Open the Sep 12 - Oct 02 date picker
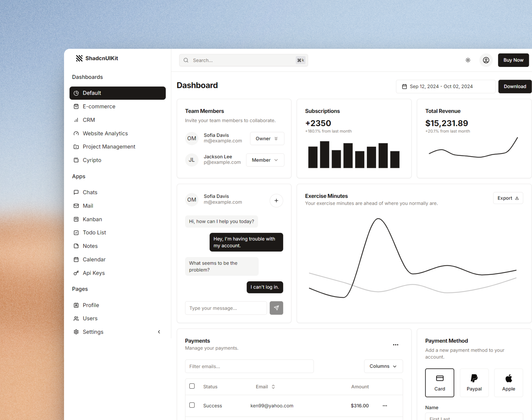This screenshot has width=532, height=420. coord(446,87)
